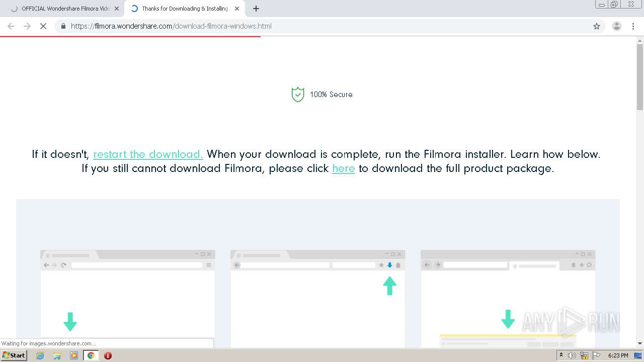This screenshot has width=644, height=362.
Task: Click the Chrome taskbar button
Action: (91, 355)
